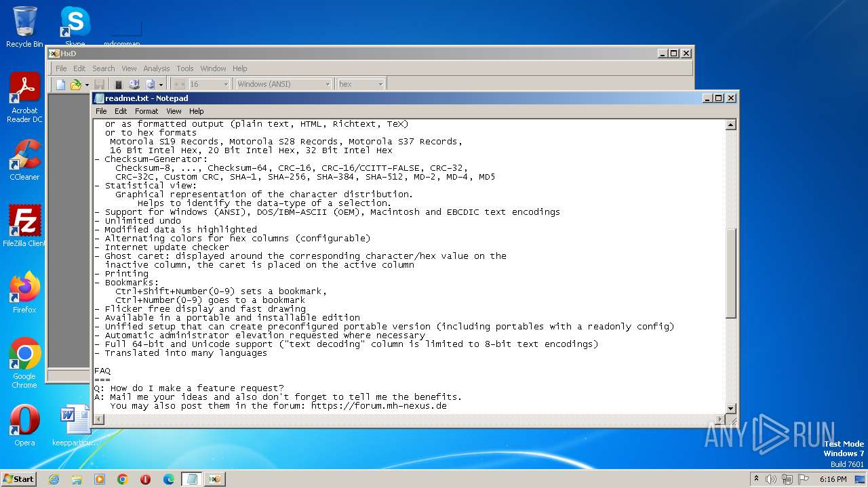Open HxD View menu
The image size is (868, 488).
[129, 68]
